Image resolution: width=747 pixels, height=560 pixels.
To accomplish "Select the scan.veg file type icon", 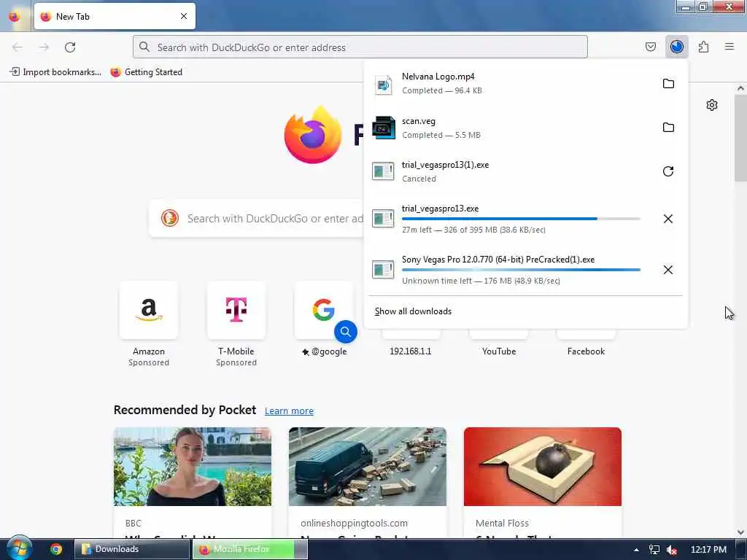I will pos(384,128).
